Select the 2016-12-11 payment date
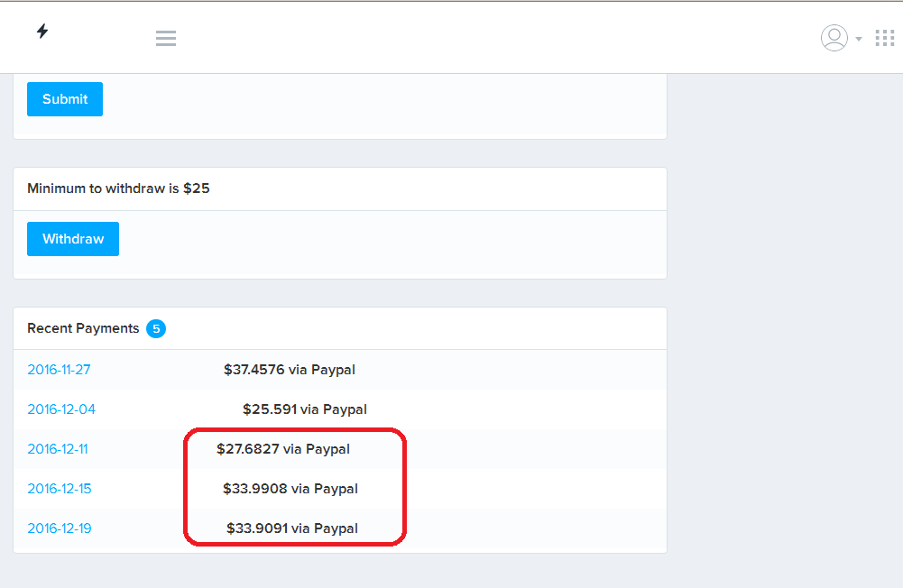The height and width of the screenshot is (588, 903). pos(58,449)
